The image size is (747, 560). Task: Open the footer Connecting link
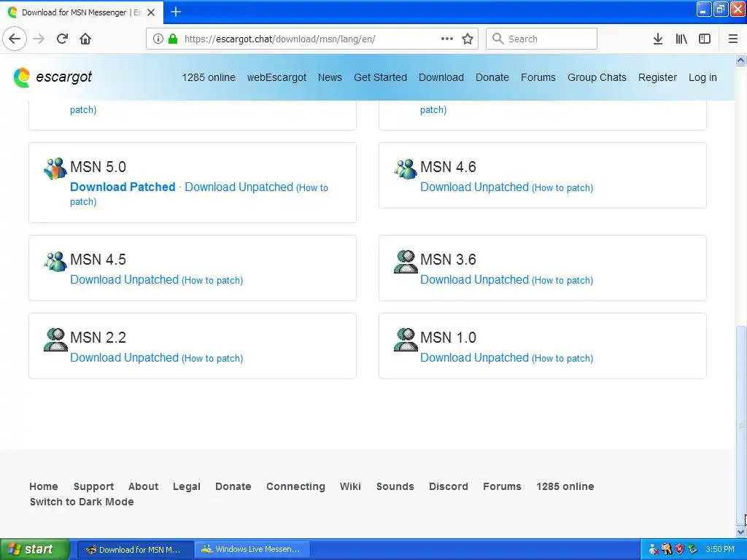(295, 486)
